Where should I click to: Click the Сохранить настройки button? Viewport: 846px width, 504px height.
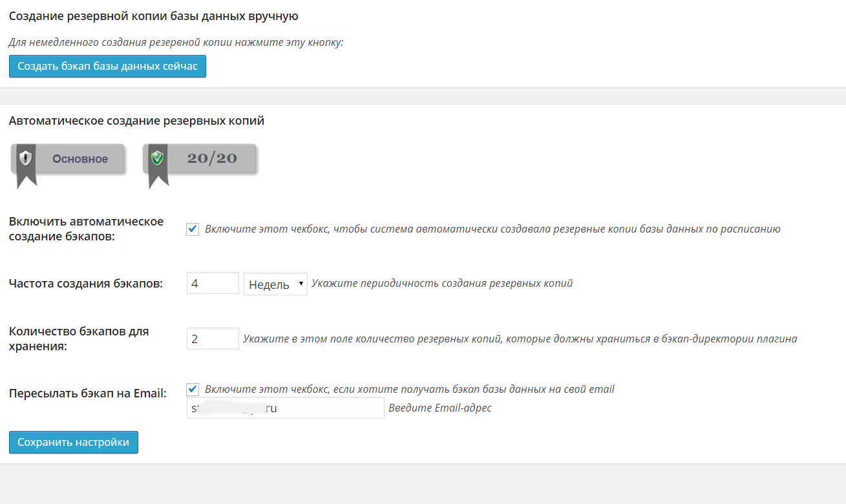(74, 443)
